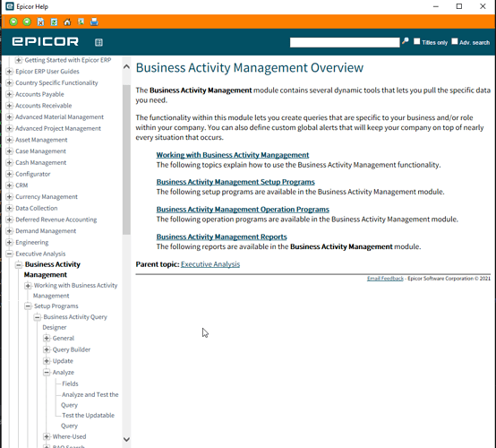
Task: Collapse the Analyze node
Action: 47,373
